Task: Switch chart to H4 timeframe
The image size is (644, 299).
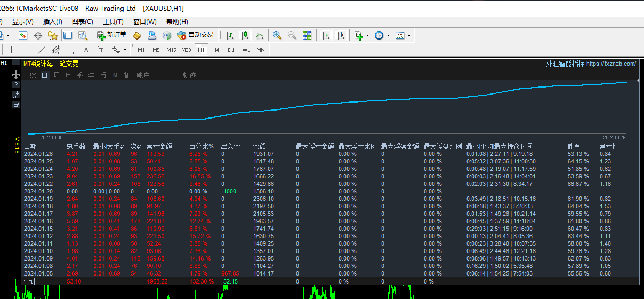Action: pyautogui.click(x=216, y=50)
